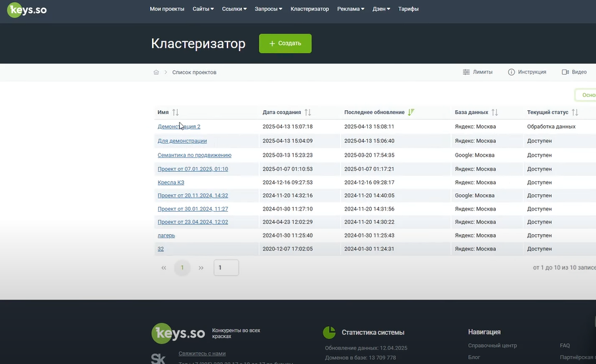The image size is (596, 364).
Task: Click creation date 2020-12-07 17:02:05
Action: (x=287, y=249)
